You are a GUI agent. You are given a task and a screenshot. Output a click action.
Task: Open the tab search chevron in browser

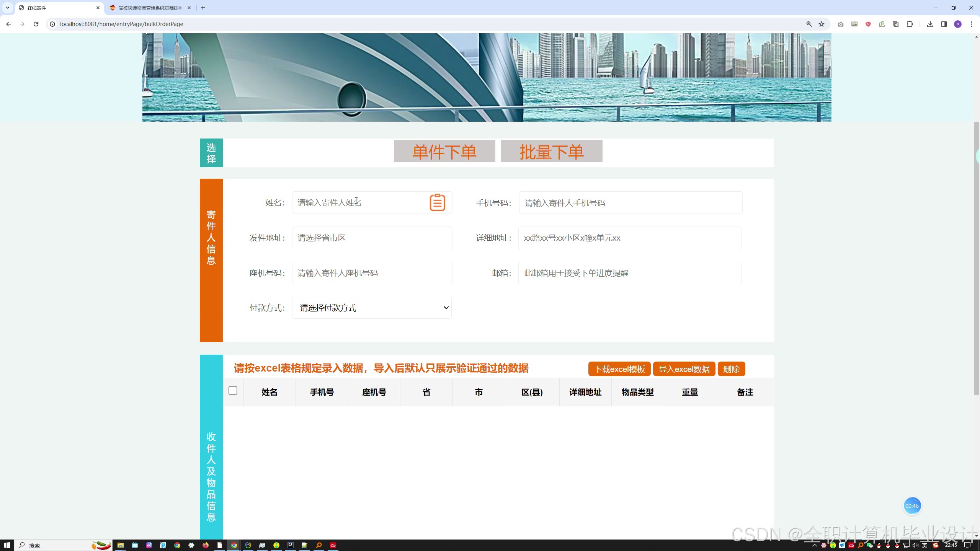click(7, 8)
